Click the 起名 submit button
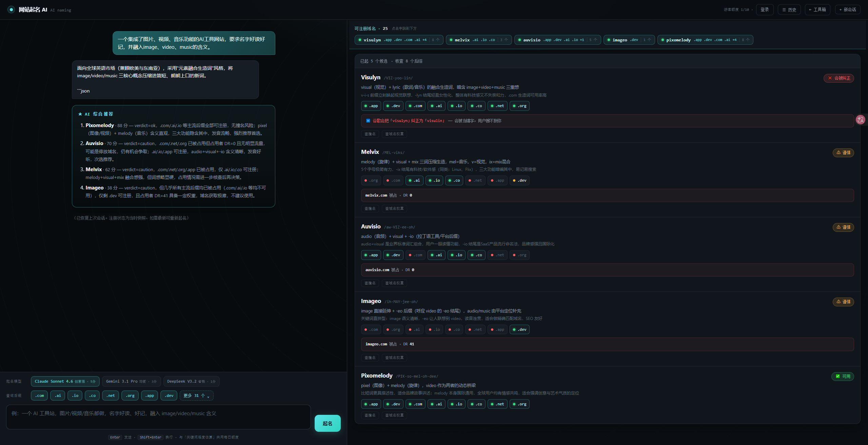This screenshot has width=868, height=445. coord(328,423)
